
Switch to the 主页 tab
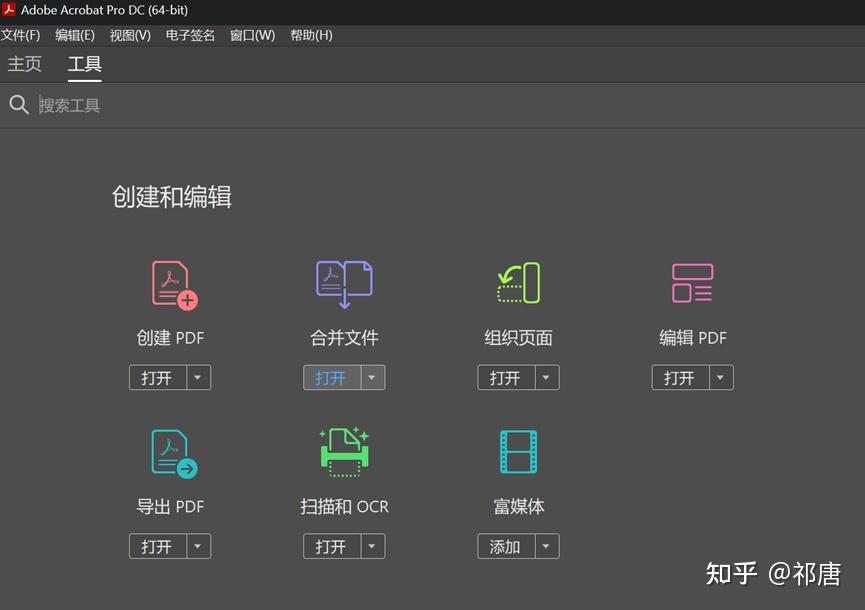[x=24, y=63]
